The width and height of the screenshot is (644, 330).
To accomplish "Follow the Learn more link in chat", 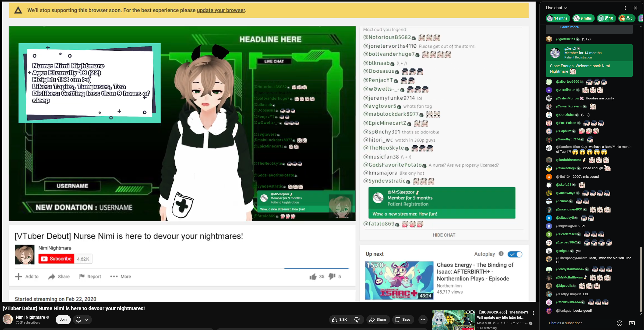I will [x=569, y=27].
